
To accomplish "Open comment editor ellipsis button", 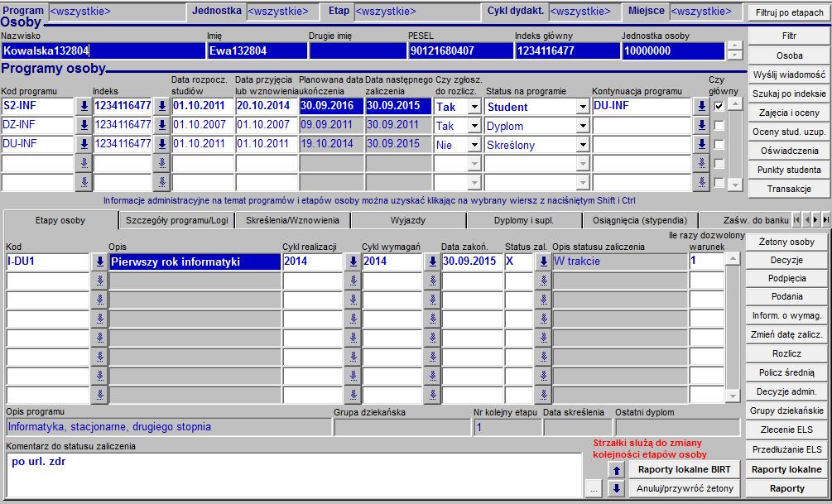I will (594, 489).
